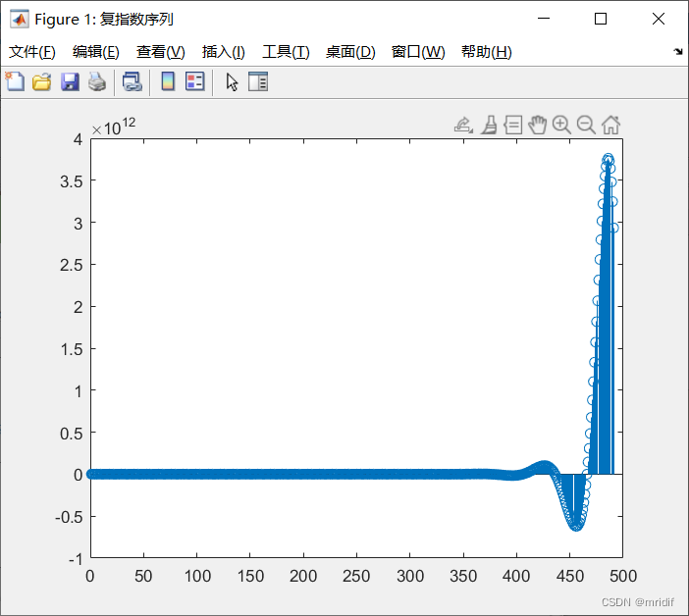Open the 文件(F) menu
This screenshot has width=689, height=616.
32,52
